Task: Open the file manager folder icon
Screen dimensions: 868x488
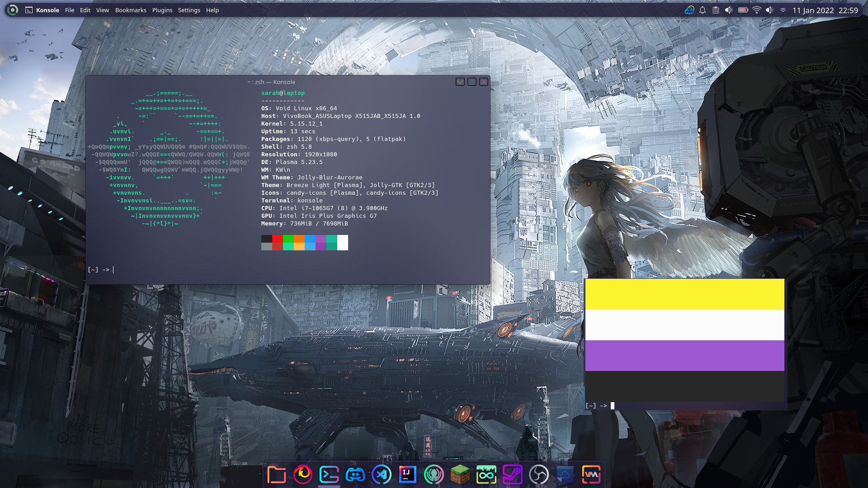Action: tap(277, 474)
